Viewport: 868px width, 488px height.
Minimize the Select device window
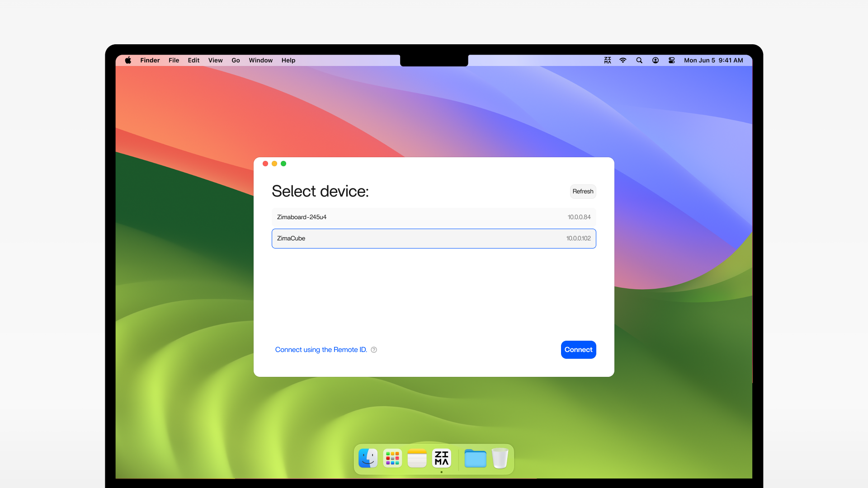tap(274, 164)
